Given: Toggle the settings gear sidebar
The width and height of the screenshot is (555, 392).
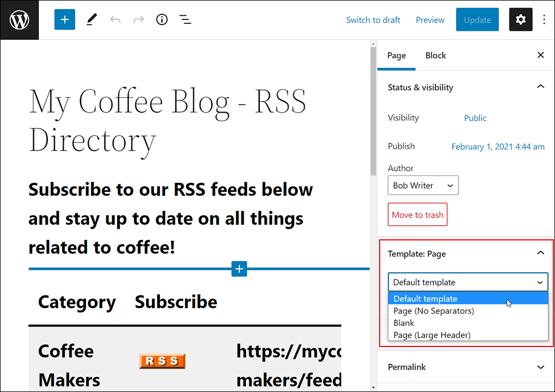Looking at the screenshot, I should 521,19.
